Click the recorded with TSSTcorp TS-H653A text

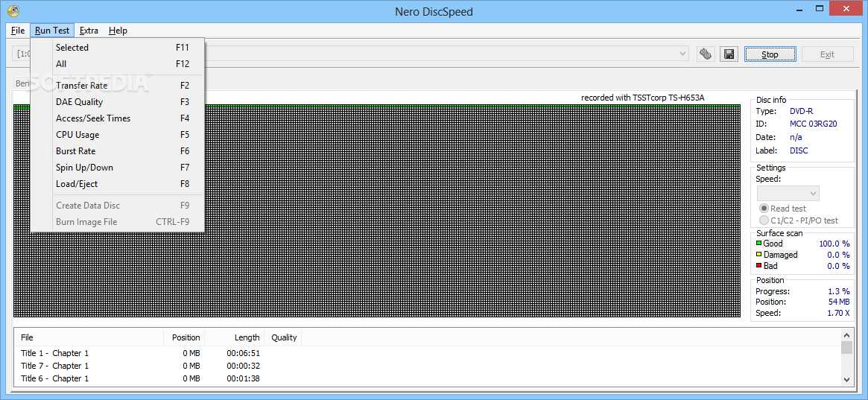[642, 98]
